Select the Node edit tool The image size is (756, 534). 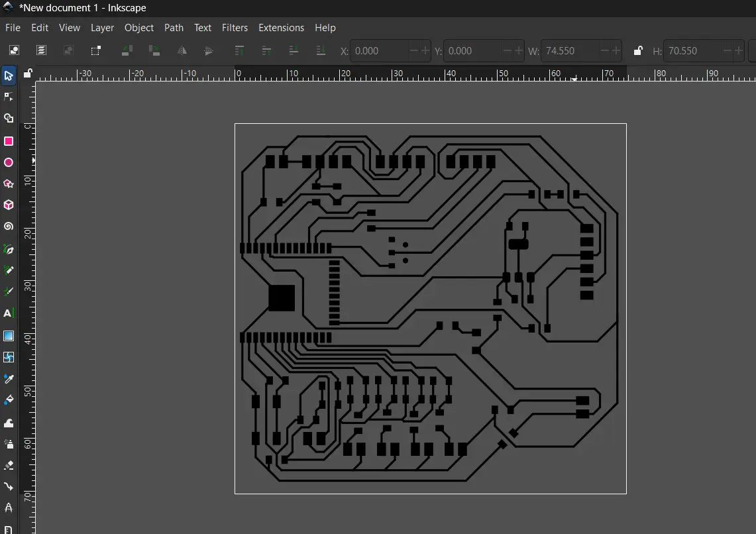pyautogui.click(x=9, y=97)
